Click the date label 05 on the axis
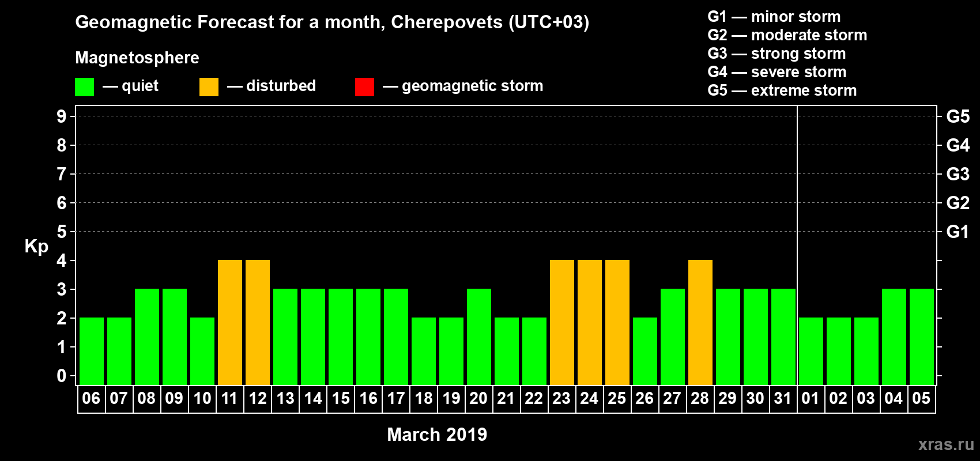The height and width of the screenshot is (461, 980). click(x=921, y=398)
